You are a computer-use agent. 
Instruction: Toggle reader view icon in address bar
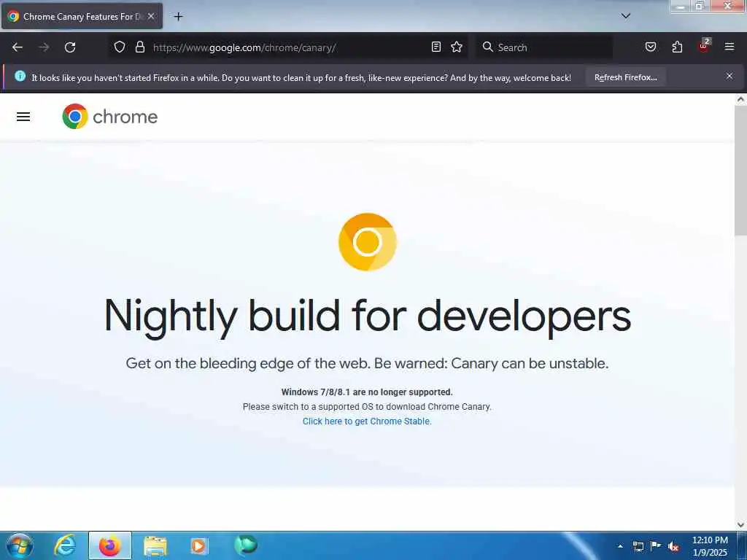pos(436,47)
